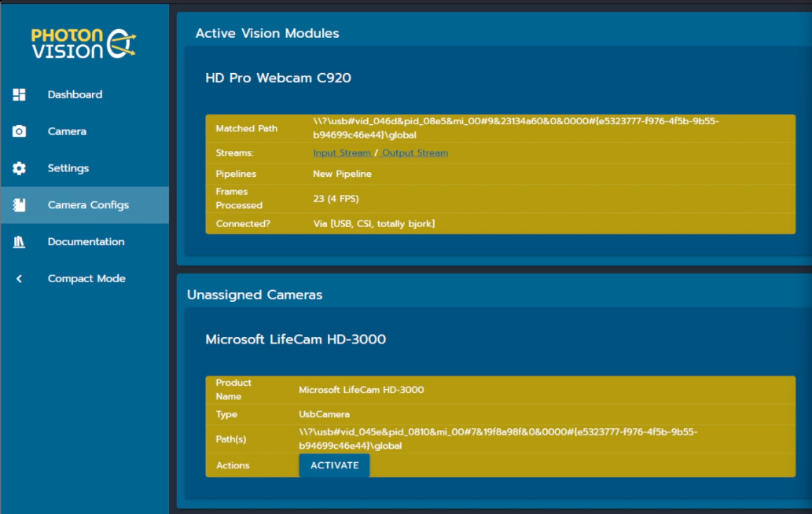
Task: Activate the Microsoft LifeCam HD-3000 camera
Action: (x=334, y=465)
